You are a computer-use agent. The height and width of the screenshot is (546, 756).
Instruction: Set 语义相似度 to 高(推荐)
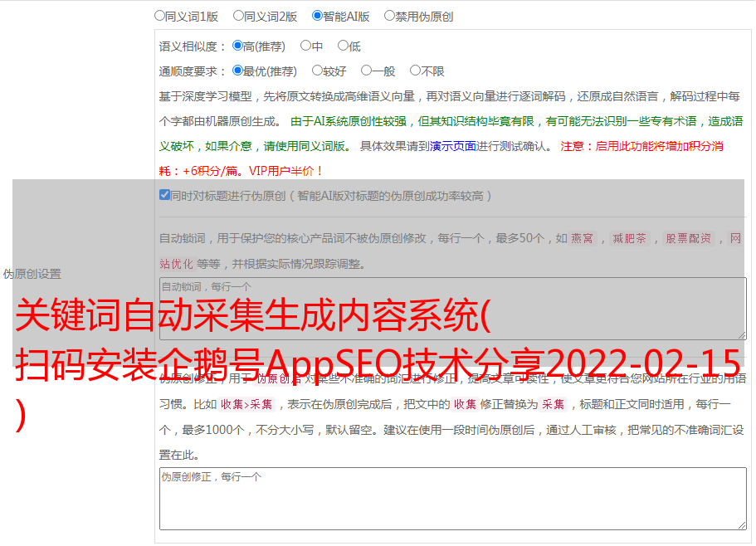coord(237,46)
